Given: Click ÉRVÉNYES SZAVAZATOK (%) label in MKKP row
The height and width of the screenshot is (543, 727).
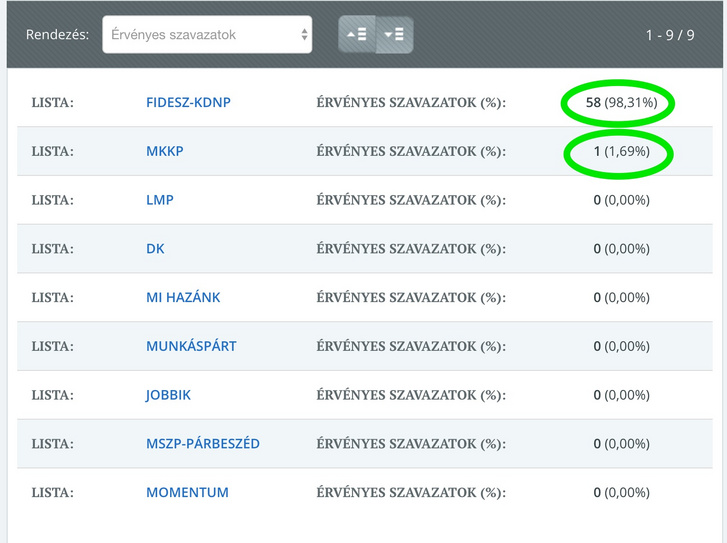Looking at the screenshot, I should (411, 151).
